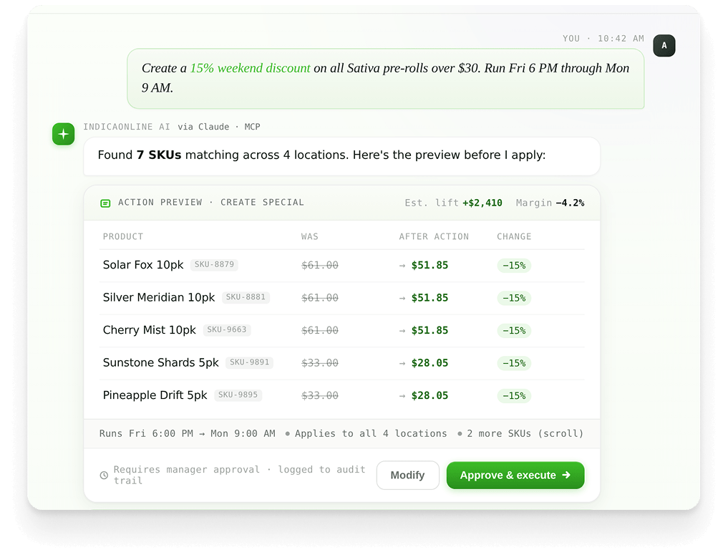Click the SKU-9663 tag for Cherry Mist

pos(227,330)
